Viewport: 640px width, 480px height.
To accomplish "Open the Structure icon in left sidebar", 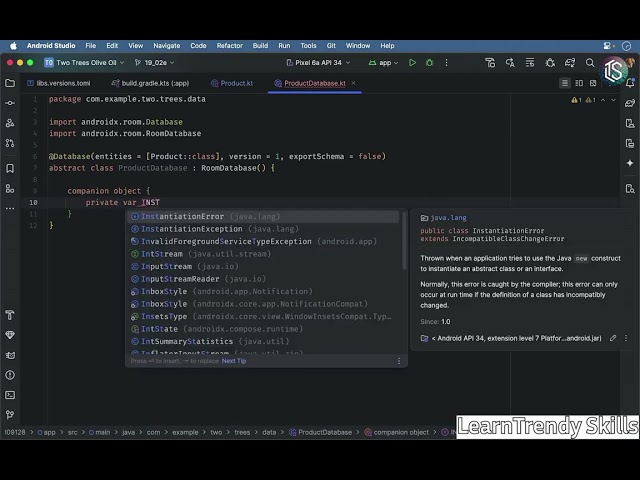I will pyautogui.click(x=10, y=188).
